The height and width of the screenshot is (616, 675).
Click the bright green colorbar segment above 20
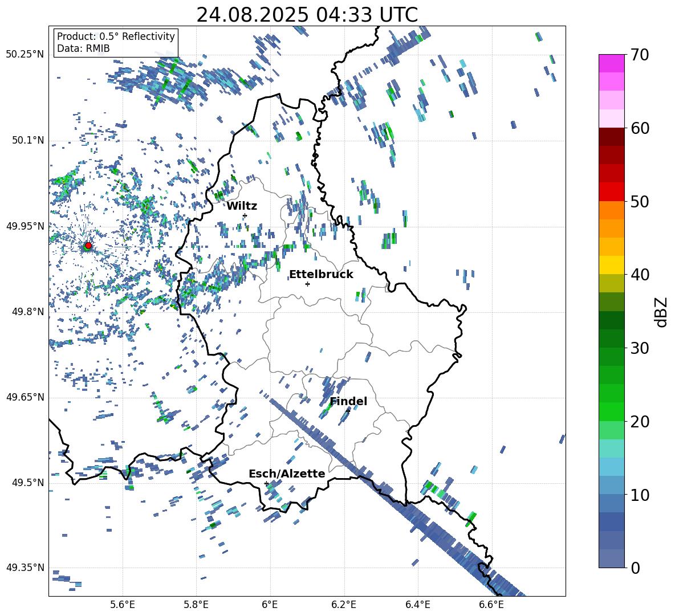pyautogui.click(x=611, y=411)
